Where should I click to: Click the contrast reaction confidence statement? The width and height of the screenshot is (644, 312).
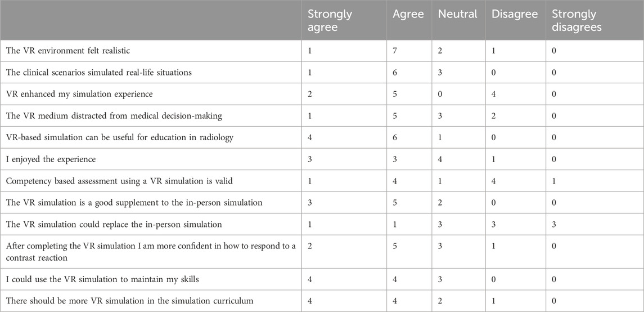tap(149, 251)
